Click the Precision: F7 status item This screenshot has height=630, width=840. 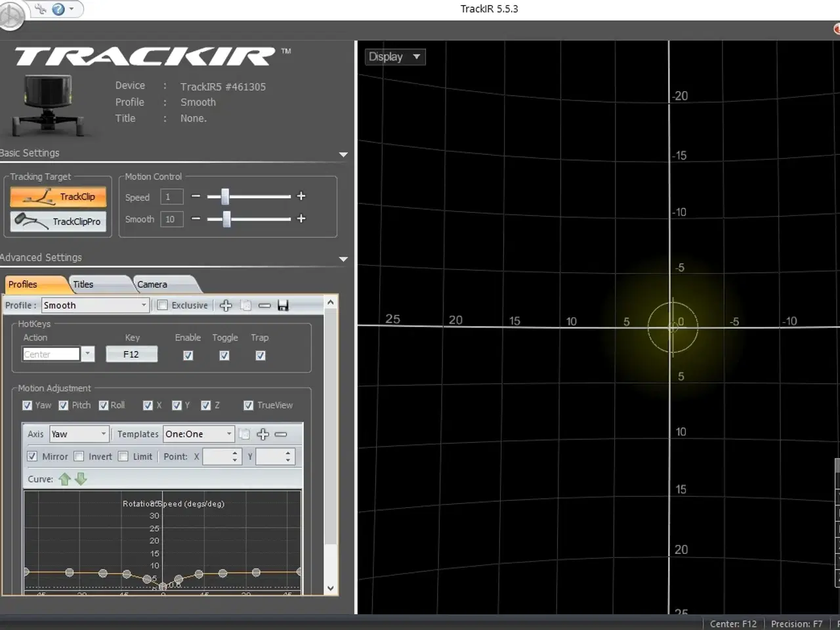(x=796, y=623)
